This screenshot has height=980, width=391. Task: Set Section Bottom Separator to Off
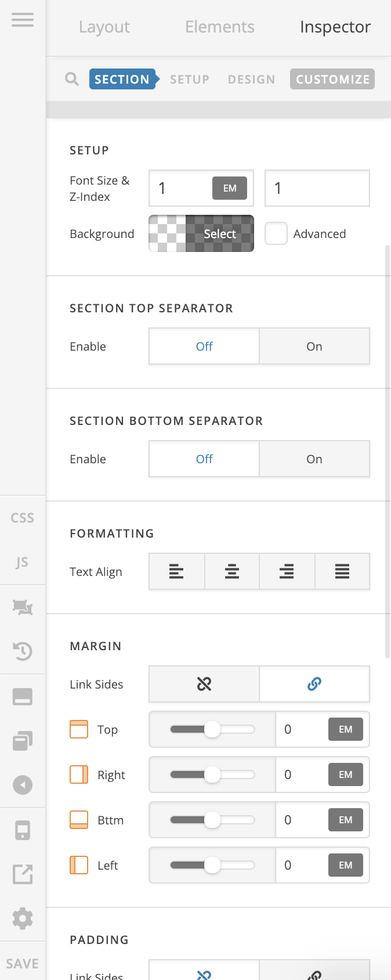[204, 459]
